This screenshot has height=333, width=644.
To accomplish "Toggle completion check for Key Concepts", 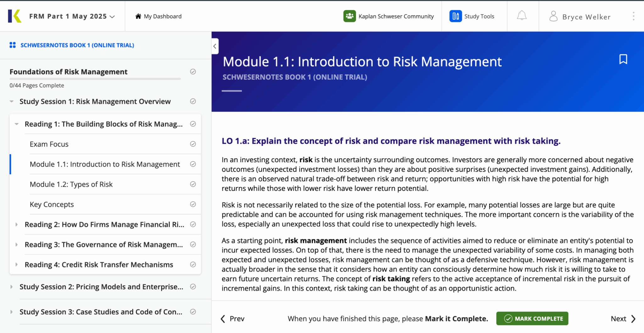I will (x=193, y=204).
